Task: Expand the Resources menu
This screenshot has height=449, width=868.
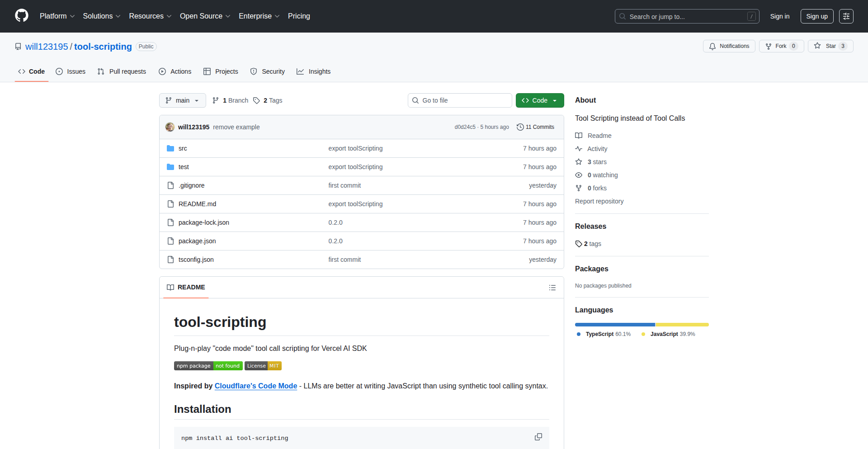Action: click(150, 16)
